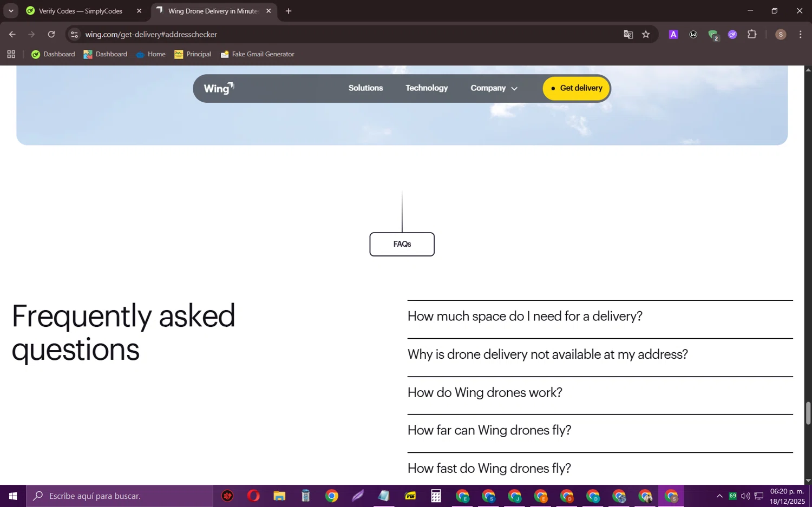Click the FAQs outlined button
Viewport: 812px width, 507px height.
[x=402, y=245]
